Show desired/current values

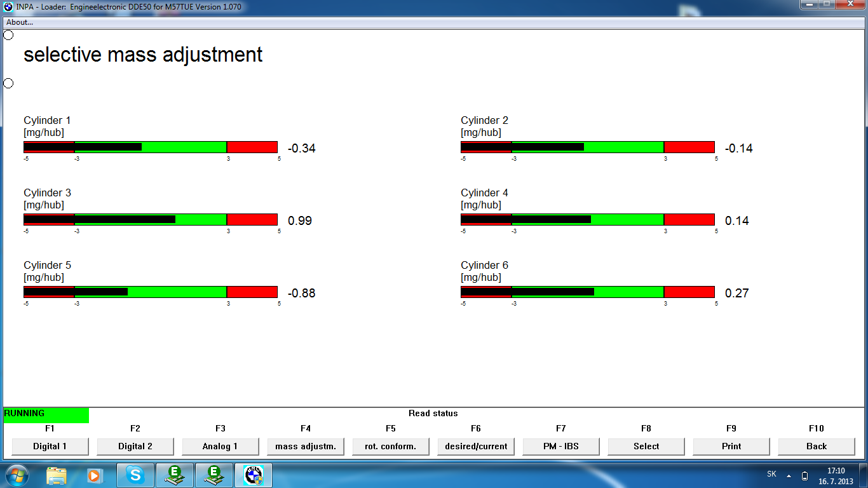tap(476, 446)
